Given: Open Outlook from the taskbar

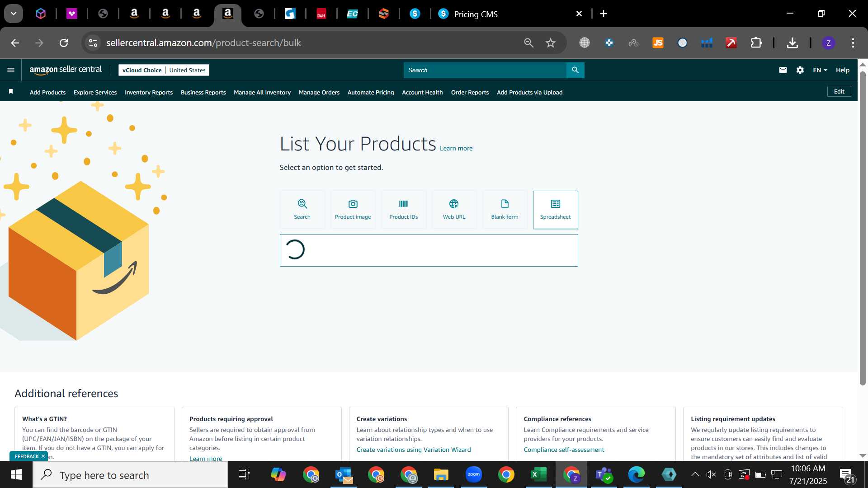Looking at the screenshot, I should point(344,474).
